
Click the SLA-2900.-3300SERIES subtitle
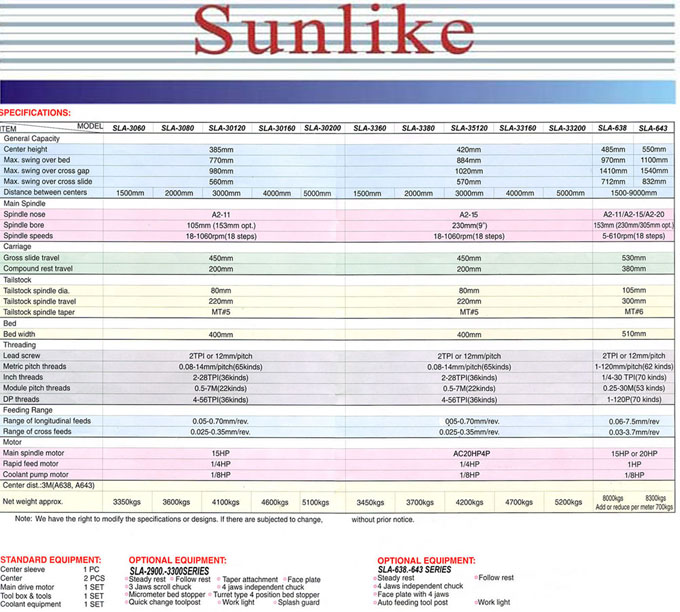pyautogui.click(x=169, y=571)
